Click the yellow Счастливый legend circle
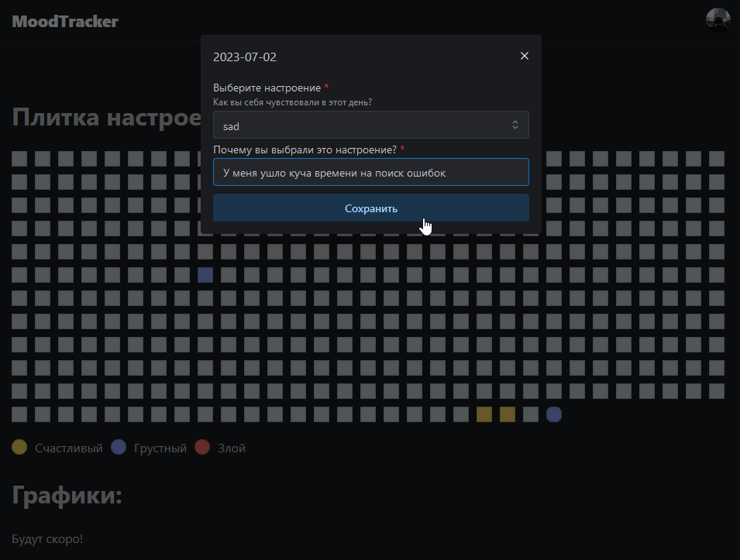740x560 pixels. click(x=19, y=447)
